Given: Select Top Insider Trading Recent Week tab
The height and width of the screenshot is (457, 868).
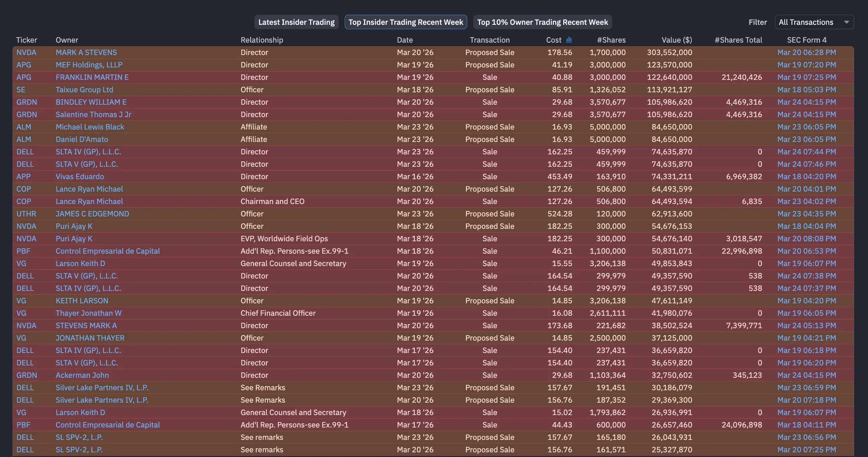Looking at the screenshot, I should (405, 22).
